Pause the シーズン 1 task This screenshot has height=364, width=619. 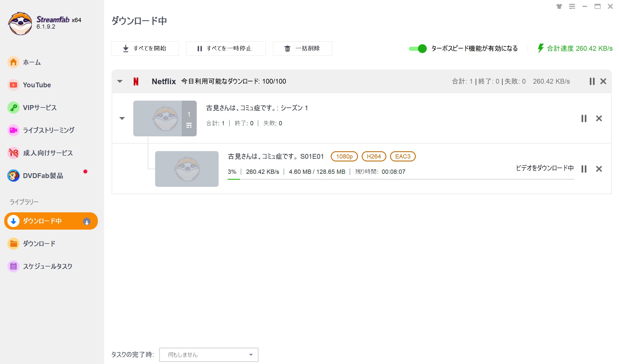point(584,118)
